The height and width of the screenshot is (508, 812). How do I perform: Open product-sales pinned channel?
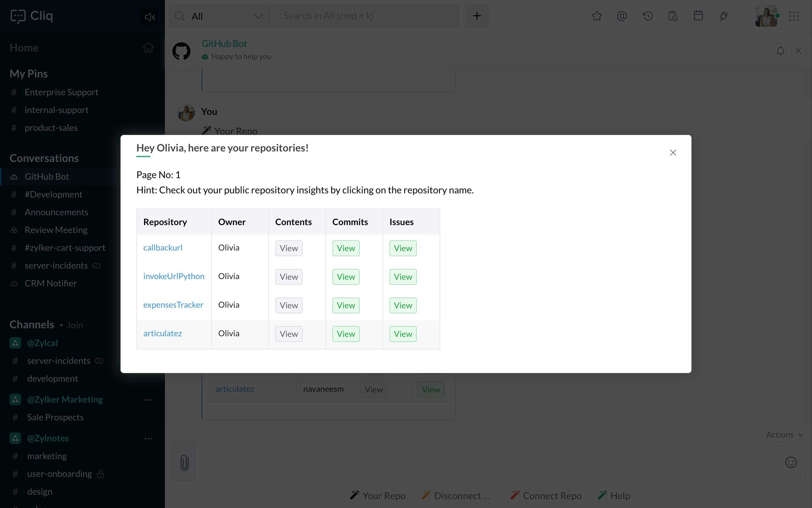(51, 128)
